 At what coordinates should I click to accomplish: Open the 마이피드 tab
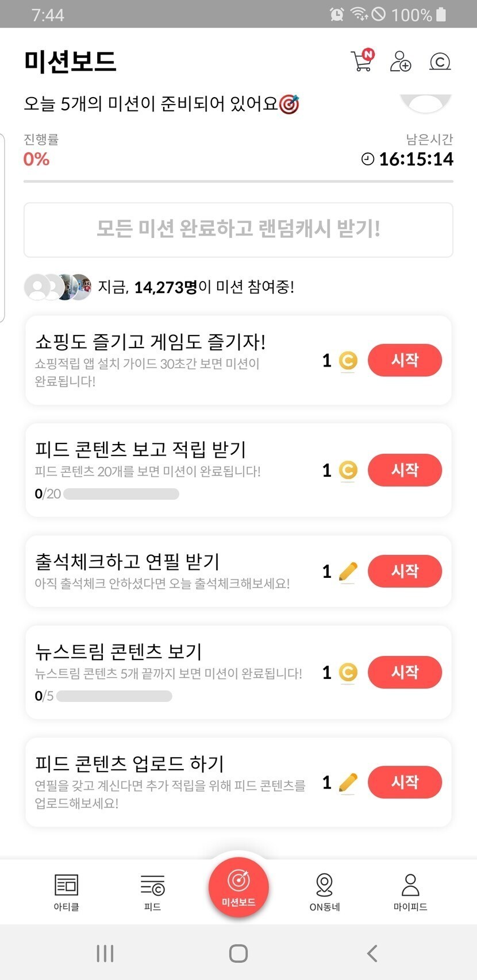click(x=410, y=892)
